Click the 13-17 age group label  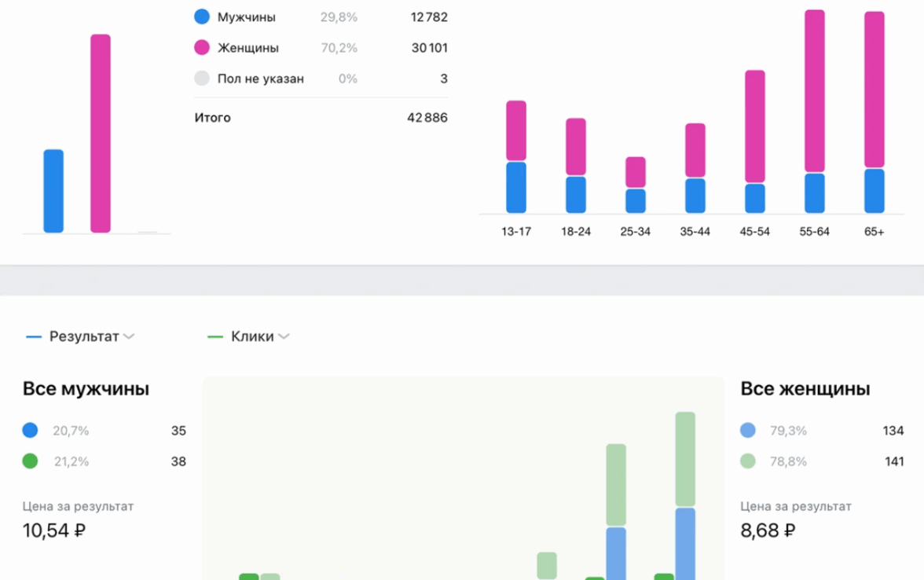[x=516, y=232]
